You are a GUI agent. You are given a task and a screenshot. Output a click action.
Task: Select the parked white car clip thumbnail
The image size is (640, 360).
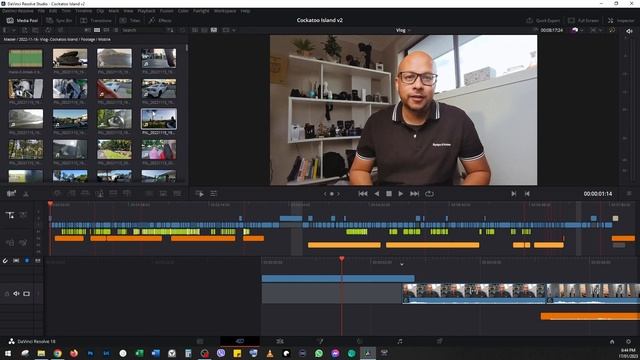click(x=159, y=89)
